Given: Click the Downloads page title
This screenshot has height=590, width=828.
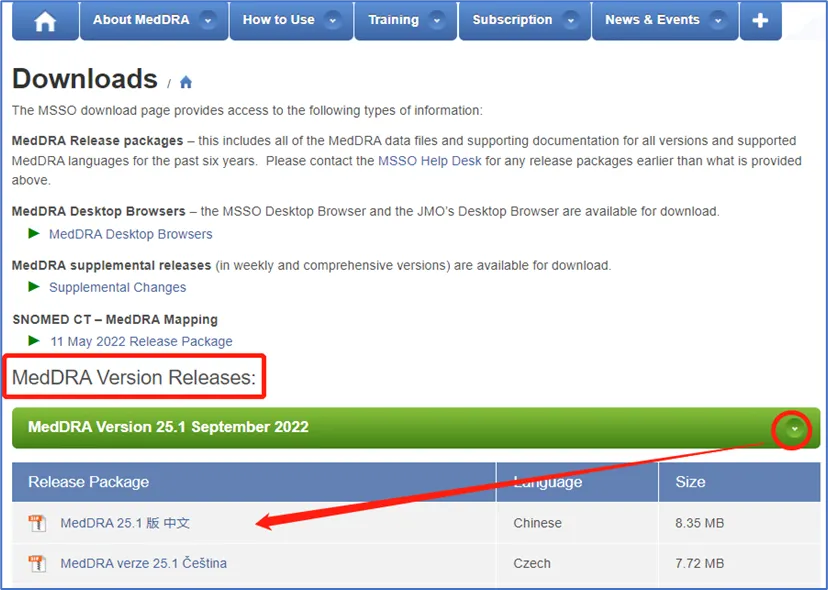Looking at the screenshot, I should click(x=84, y=79).
